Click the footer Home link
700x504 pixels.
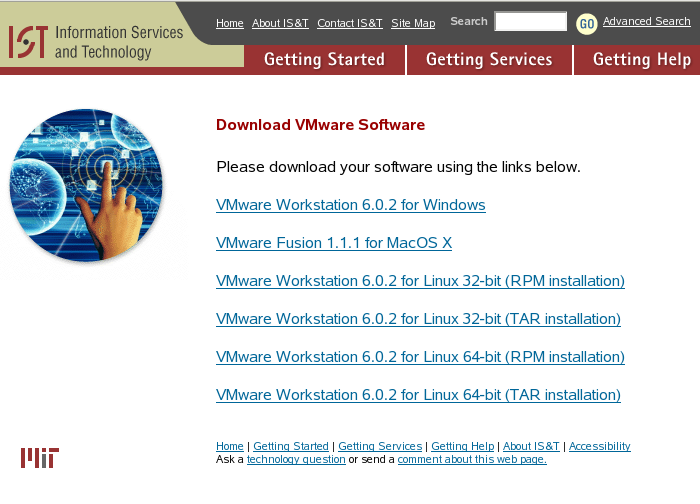click(x=229, y=446)
